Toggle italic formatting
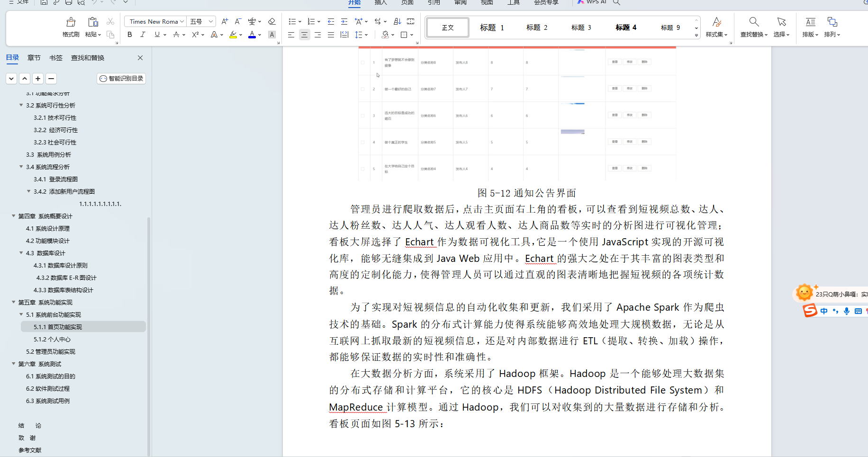Screen dimensions: 868x457 (x=143, y=35)
